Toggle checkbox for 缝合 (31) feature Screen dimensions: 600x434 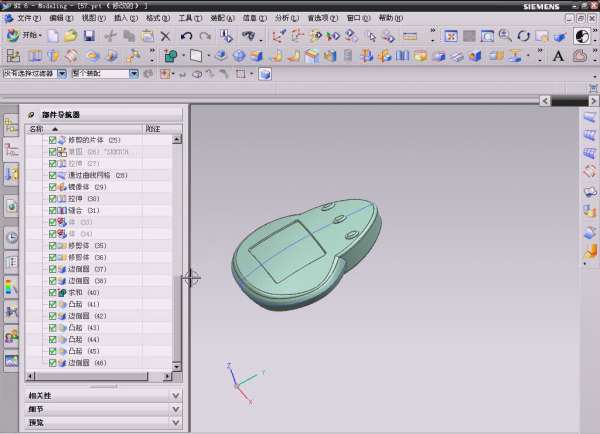(x=53, y=211)
